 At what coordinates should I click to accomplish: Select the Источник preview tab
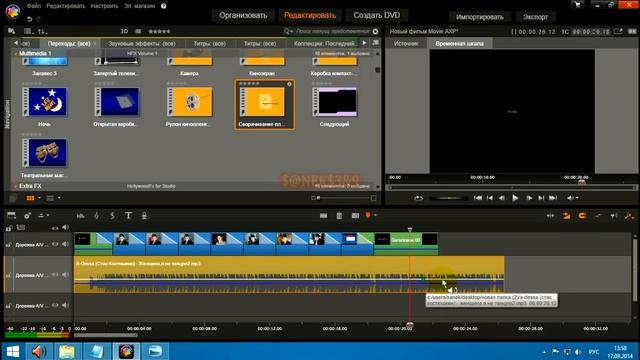pos(406,43)
